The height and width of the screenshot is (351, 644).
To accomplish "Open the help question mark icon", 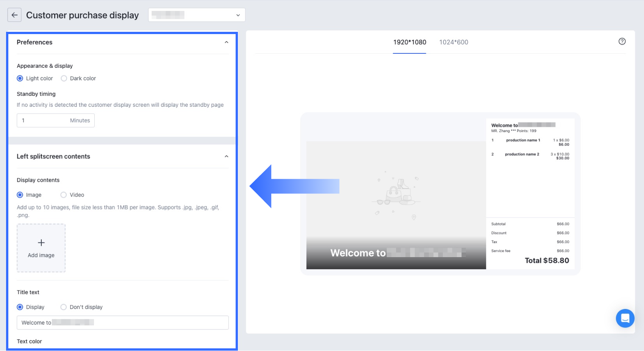I will pos(622,42).
